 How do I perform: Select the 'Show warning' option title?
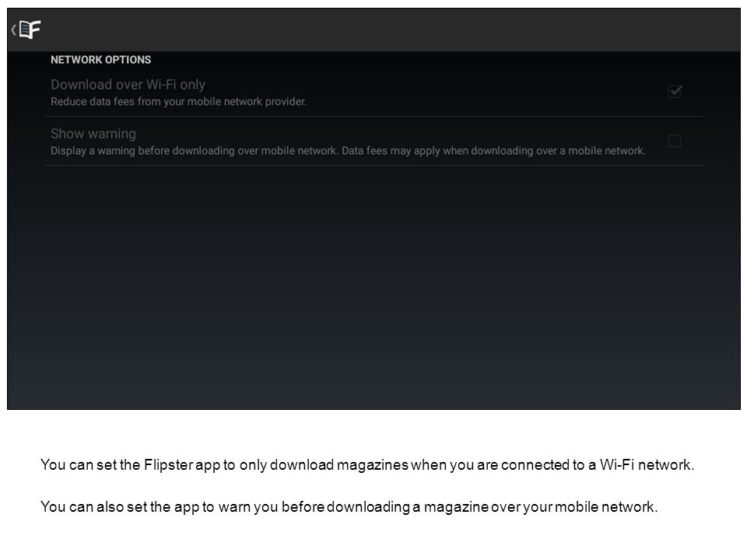pos(93,134)
